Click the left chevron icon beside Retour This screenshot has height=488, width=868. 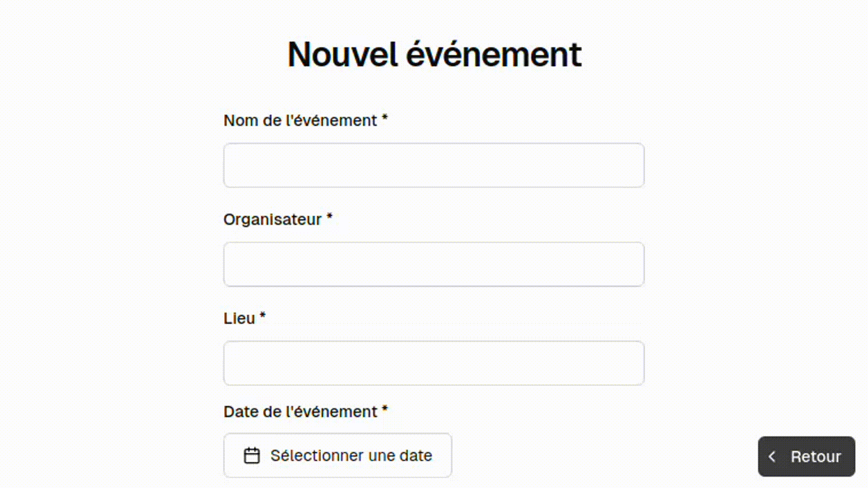pos(772,456)
